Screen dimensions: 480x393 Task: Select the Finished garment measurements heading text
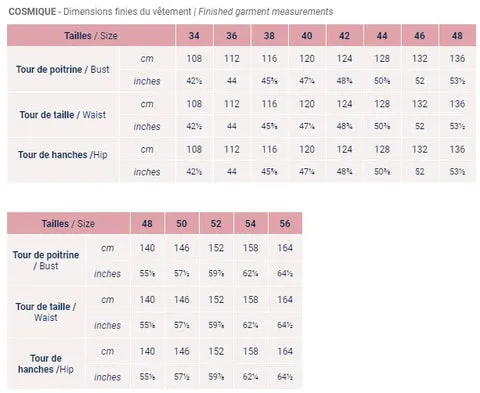coord(266,11)
